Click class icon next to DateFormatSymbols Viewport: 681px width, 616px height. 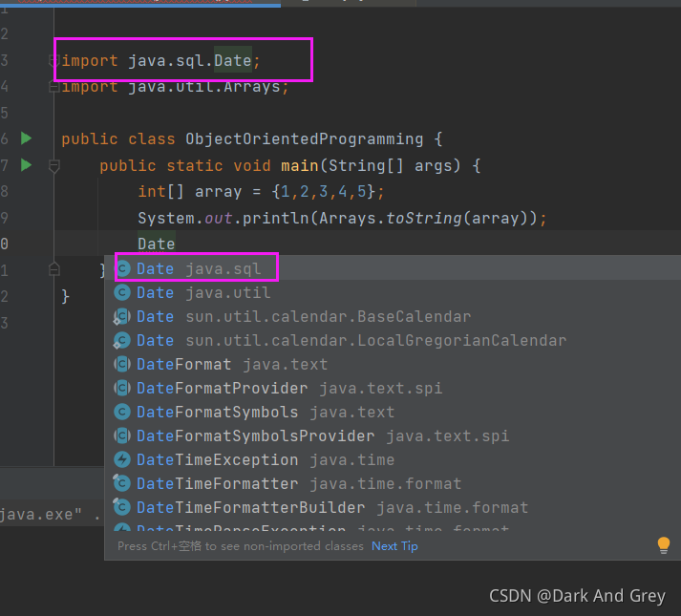tap(122, 412)
